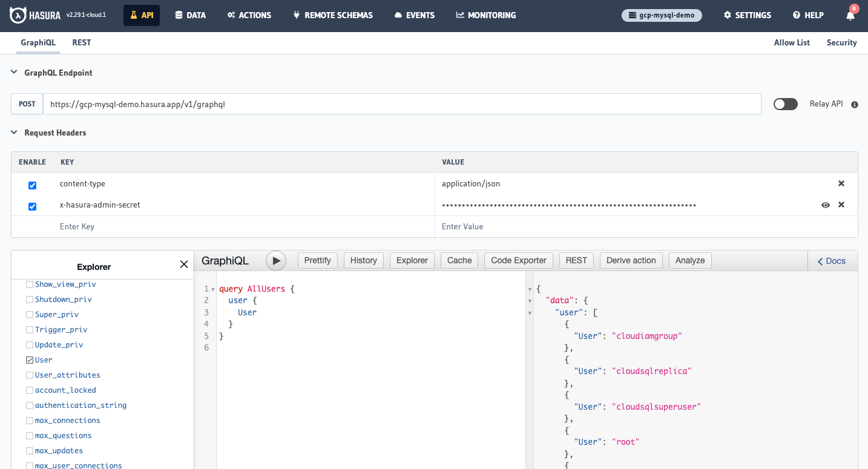Click the gcp-mysql-demo project badge
Image resolution: width=868 pixels, height=469 pixels.
click(662, 15)
